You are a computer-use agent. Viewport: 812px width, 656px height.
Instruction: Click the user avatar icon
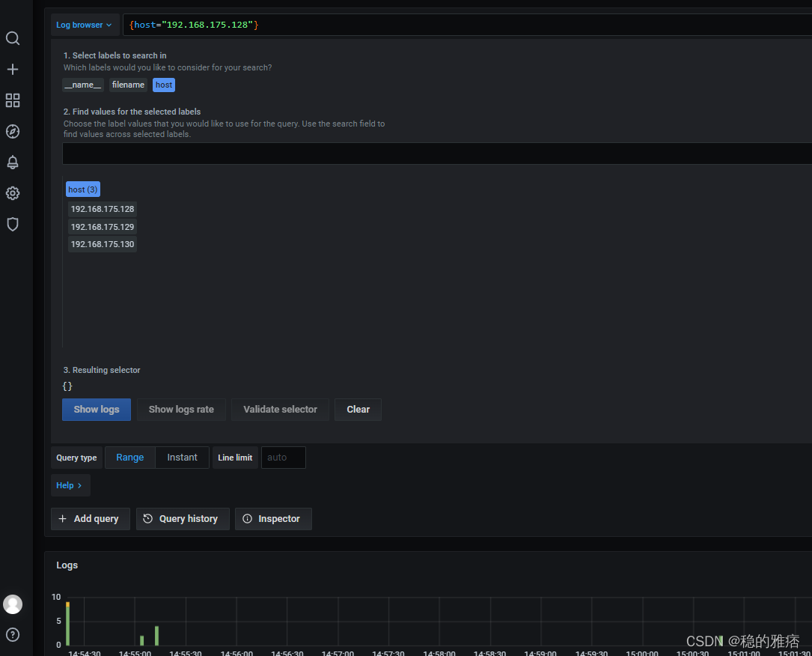tap(13, 604)
